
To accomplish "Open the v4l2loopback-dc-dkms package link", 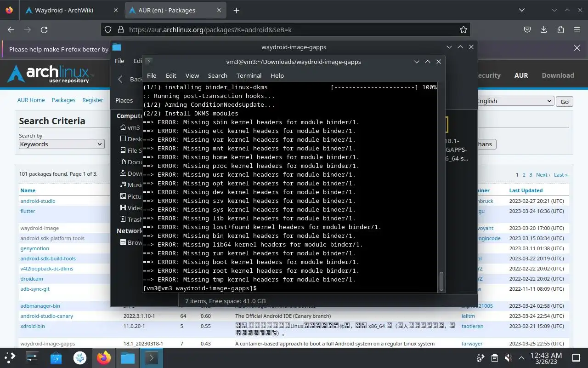I will click(x=47, y=269).
